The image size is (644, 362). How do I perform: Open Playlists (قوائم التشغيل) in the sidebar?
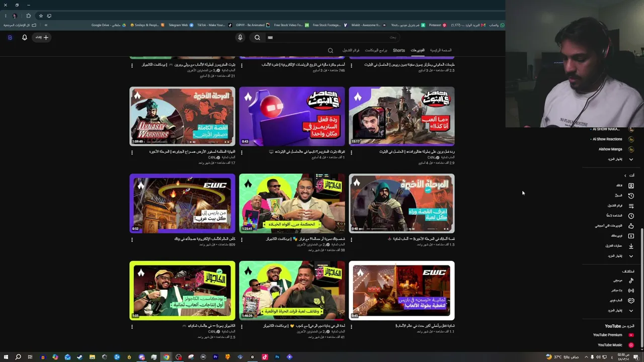(x=620, y=206)
